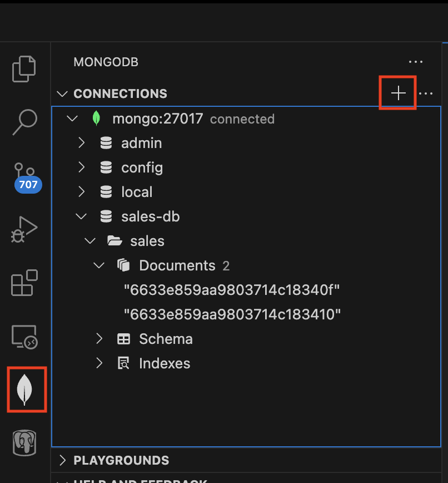Click the Schema table icon
Viewport: 448px width, 483px height.
coord(124,339)
